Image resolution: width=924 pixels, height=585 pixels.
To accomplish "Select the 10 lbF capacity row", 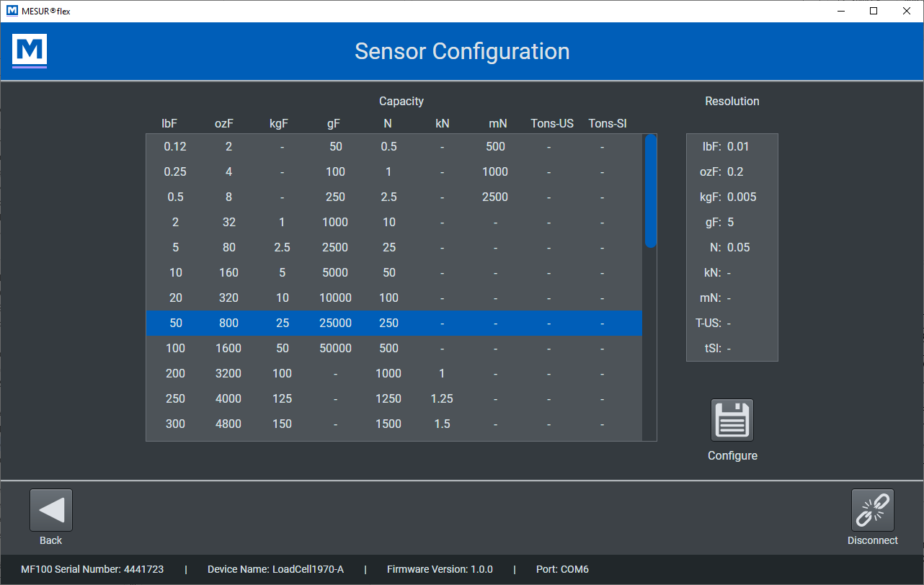I will 394,272.
